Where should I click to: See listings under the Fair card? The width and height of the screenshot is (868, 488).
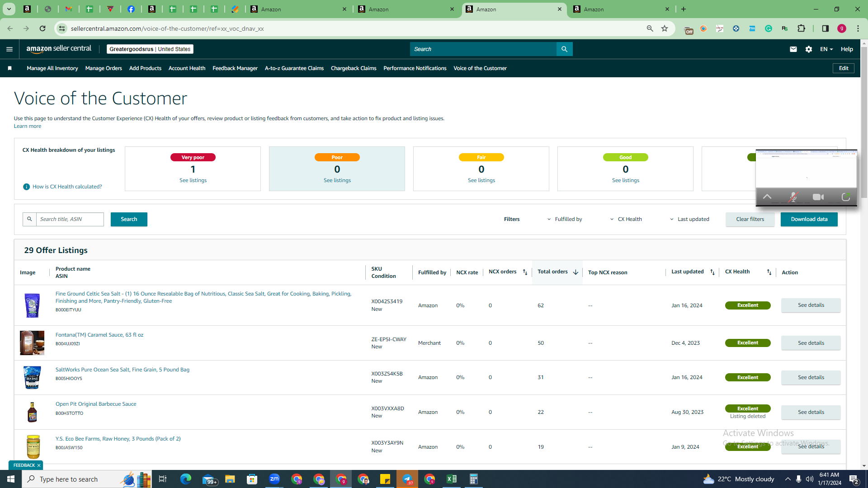point(481,180)
